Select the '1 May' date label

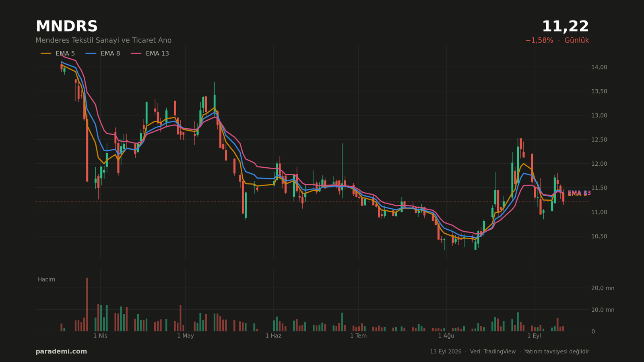(185, 336)
